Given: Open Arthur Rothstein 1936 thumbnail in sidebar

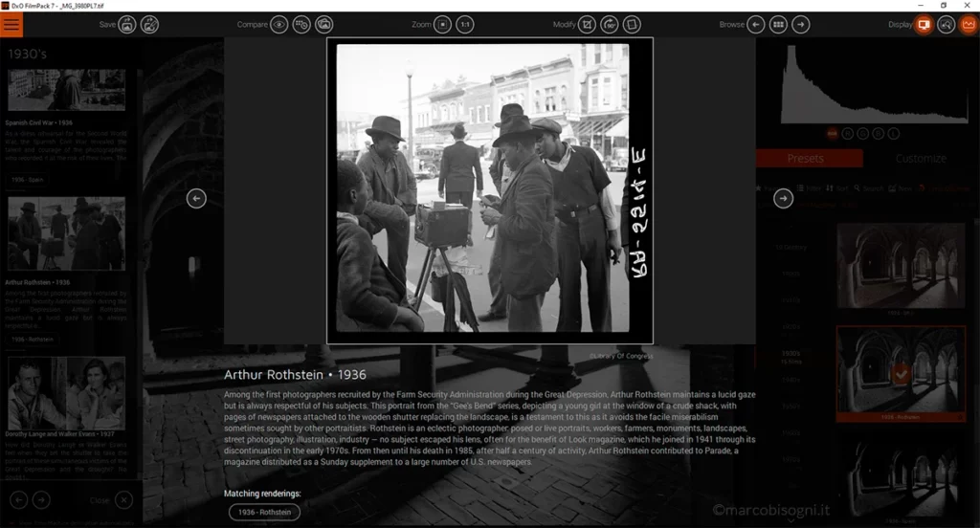Looking at the screenshot, I should [66, 233].
